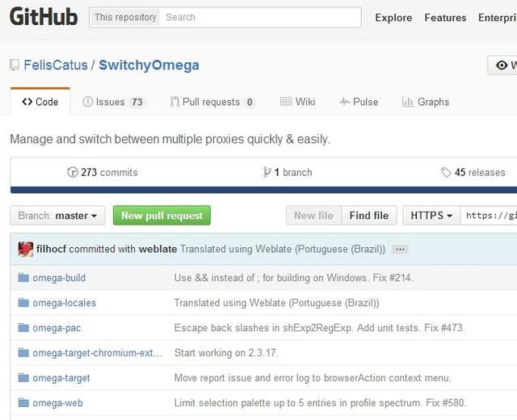The width and height of the screenshot is (517, 420).
Task: Click the omega-build folder icon
Action: coord(23,278)
